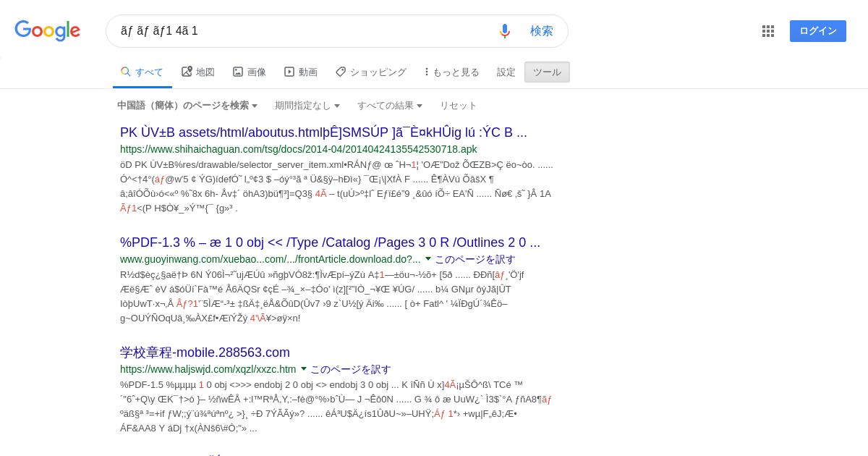Click the 動画 (Videos) tab icon
Screen dimensions: 868x456
click(289, 72)
